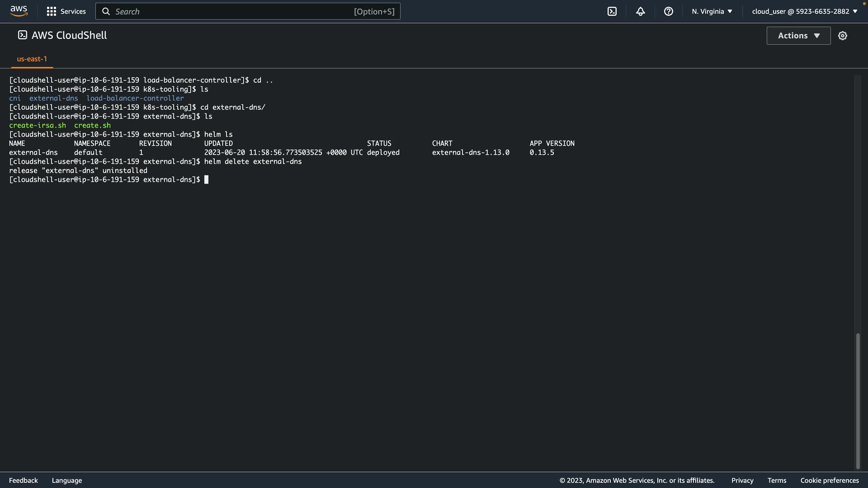Open the Services grid menu icon
Image resolution: width=868 pixels, height=488 pixels.
52,11
